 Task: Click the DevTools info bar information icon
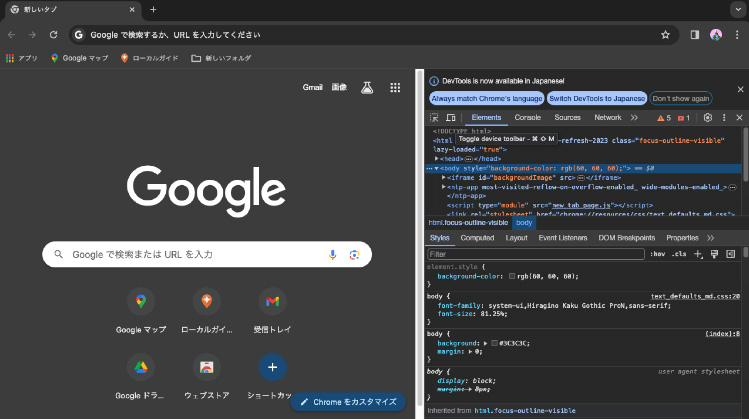[434, 81]
